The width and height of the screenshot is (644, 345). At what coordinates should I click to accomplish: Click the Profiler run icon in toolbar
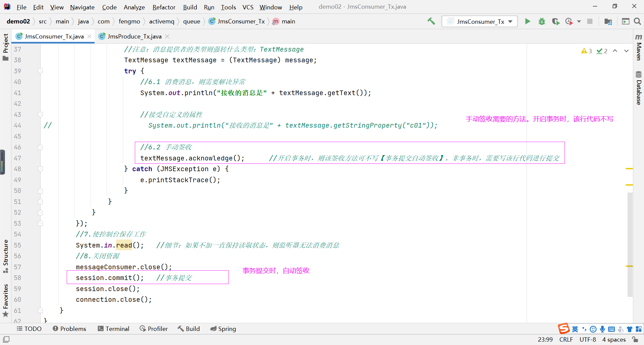[x=569, y=21]
